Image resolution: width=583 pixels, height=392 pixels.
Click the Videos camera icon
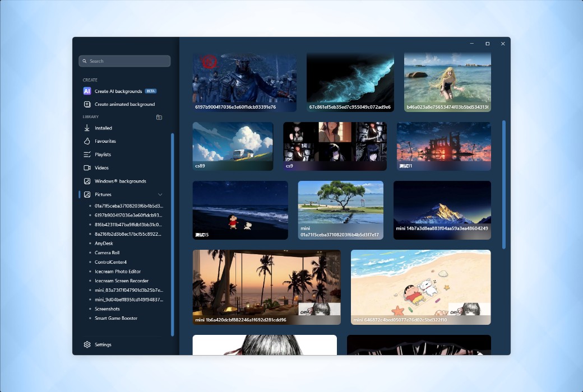[x=87, y=168]
